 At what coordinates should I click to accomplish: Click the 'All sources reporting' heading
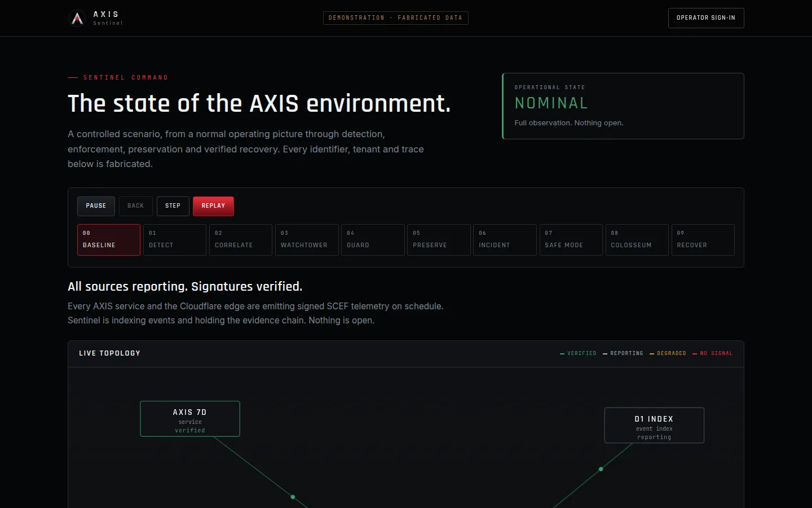(185, 287)
